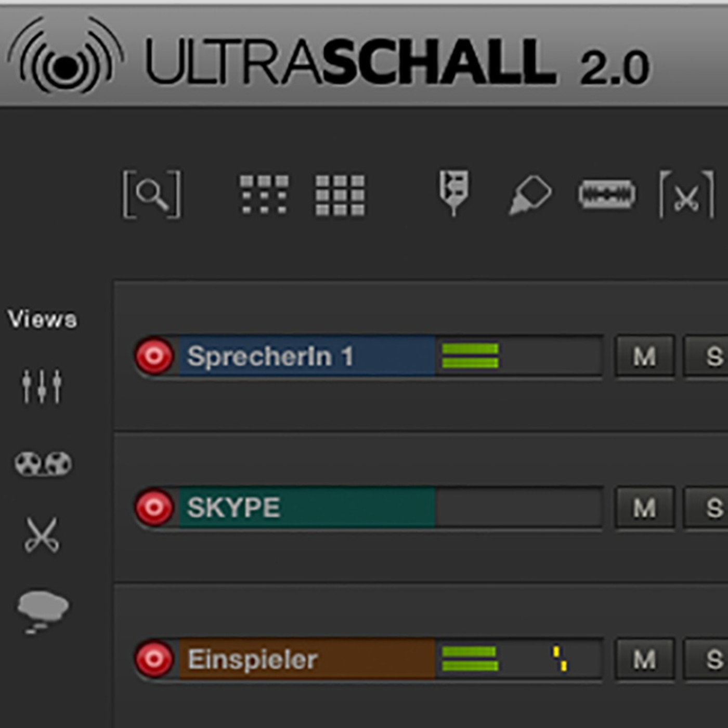Disarm recording on Einspieler track
Viewport: 728px width, 728px height.
pos(154,659)
